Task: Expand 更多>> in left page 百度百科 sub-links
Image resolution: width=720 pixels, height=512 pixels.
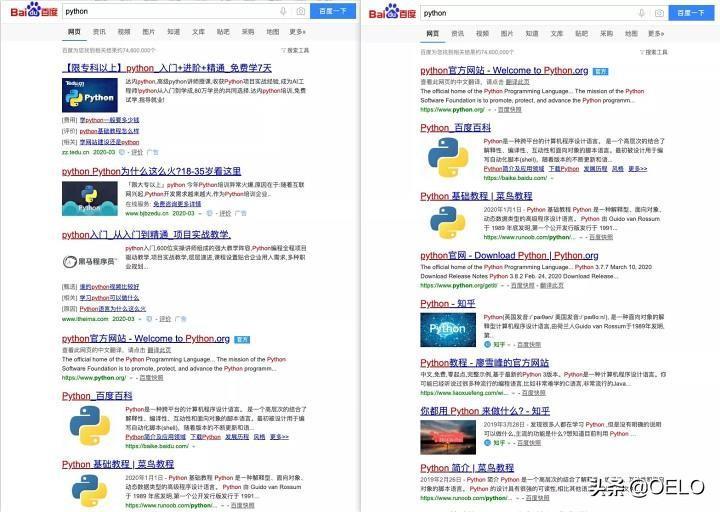Action: click(279, 437)
